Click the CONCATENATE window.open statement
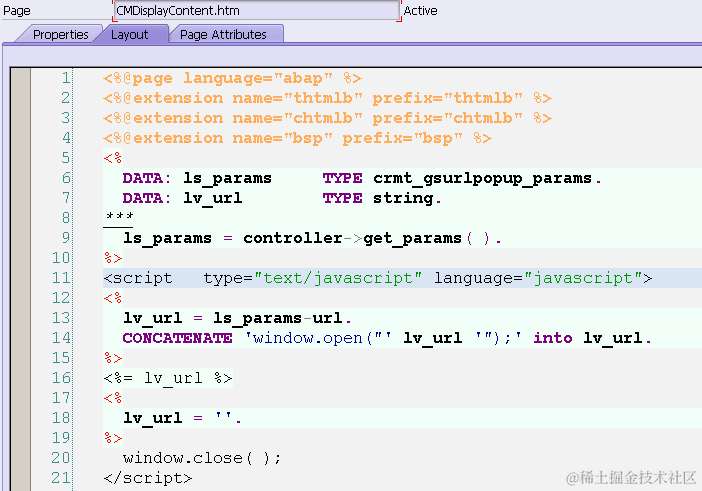The height and width of the screenshot is (491, 702). tap(387, 338)
